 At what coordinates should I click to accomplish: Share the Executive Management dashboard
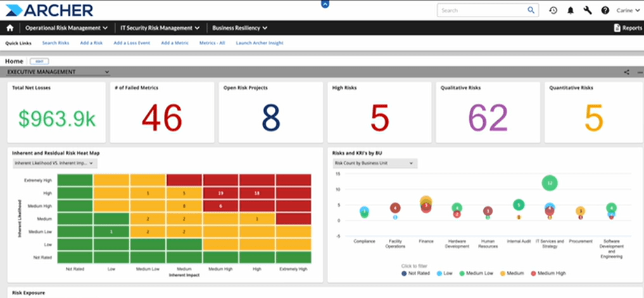pos(627,72)
